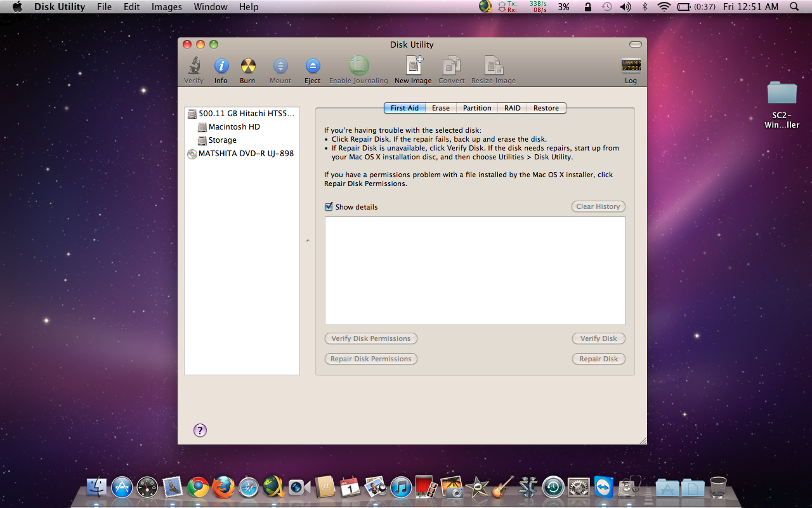Open Finder from the Dock

[x=96, y=487]
